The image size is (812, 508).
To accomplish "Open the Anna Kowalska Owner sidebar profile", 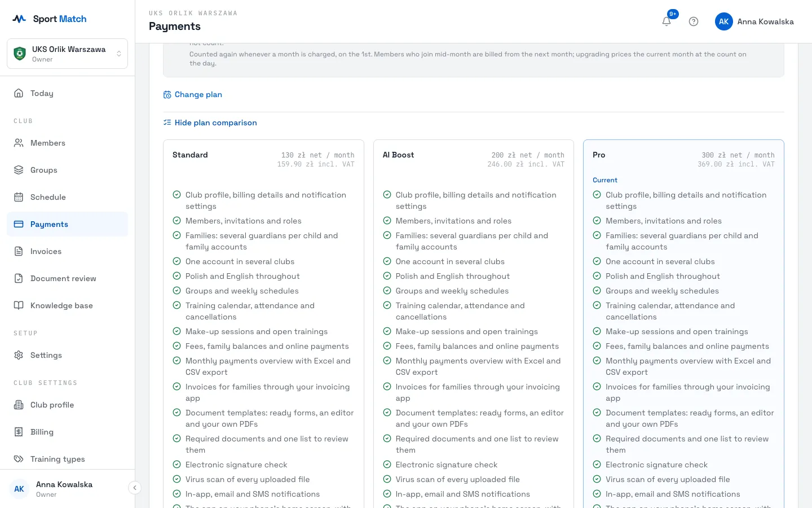I will tap(67, 489).
